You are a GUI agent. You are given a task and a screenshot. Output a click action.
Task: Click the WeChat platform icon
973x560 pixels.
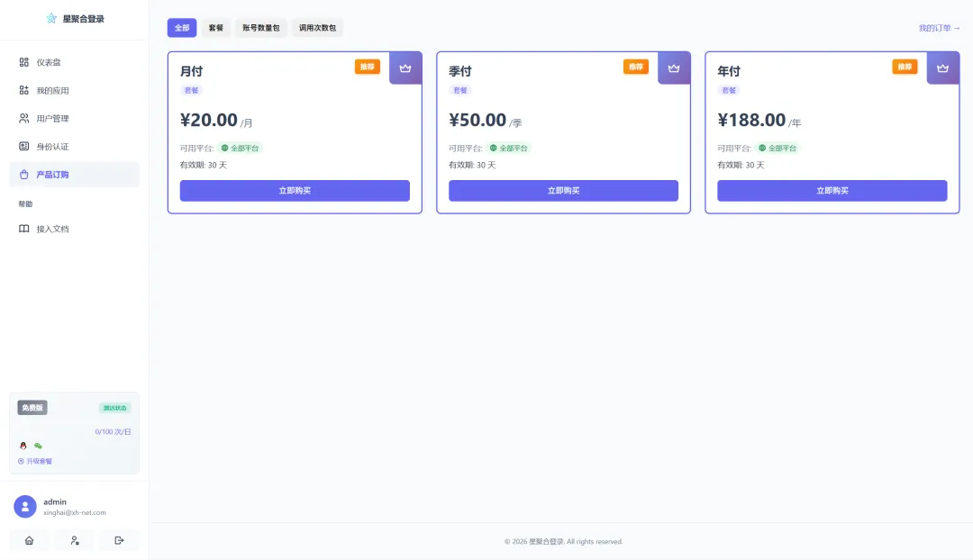[x=38, y=446]
